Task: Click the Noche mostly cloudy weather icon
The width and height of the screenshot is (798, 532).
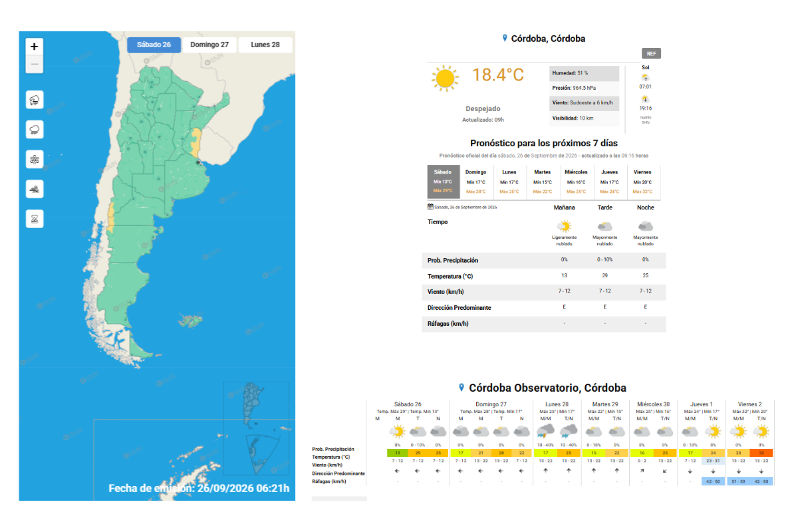Action: point(645,227)
